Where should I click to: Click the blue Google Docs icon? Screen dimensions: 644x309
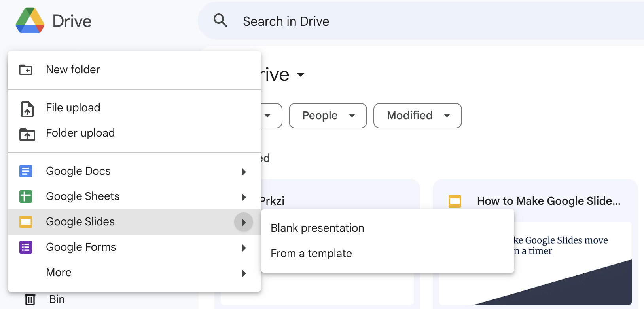(x=26, y=171)
